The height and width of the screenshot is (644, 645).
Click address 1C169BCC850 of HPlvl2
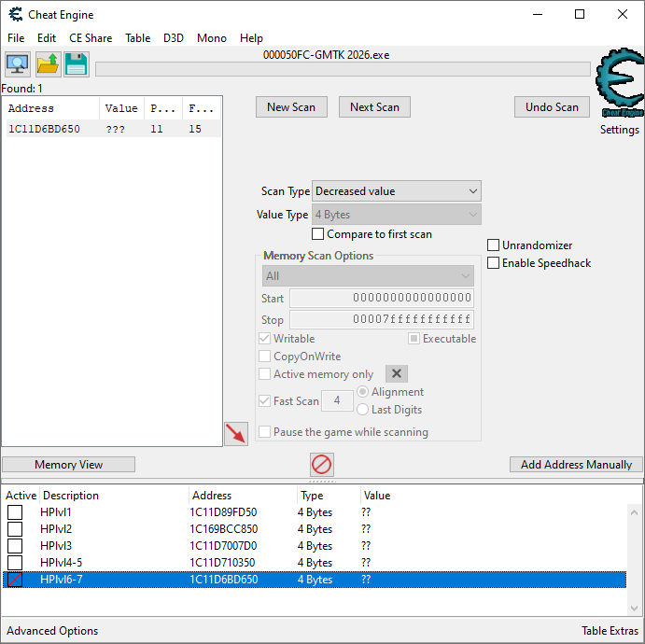coord(223,529)
